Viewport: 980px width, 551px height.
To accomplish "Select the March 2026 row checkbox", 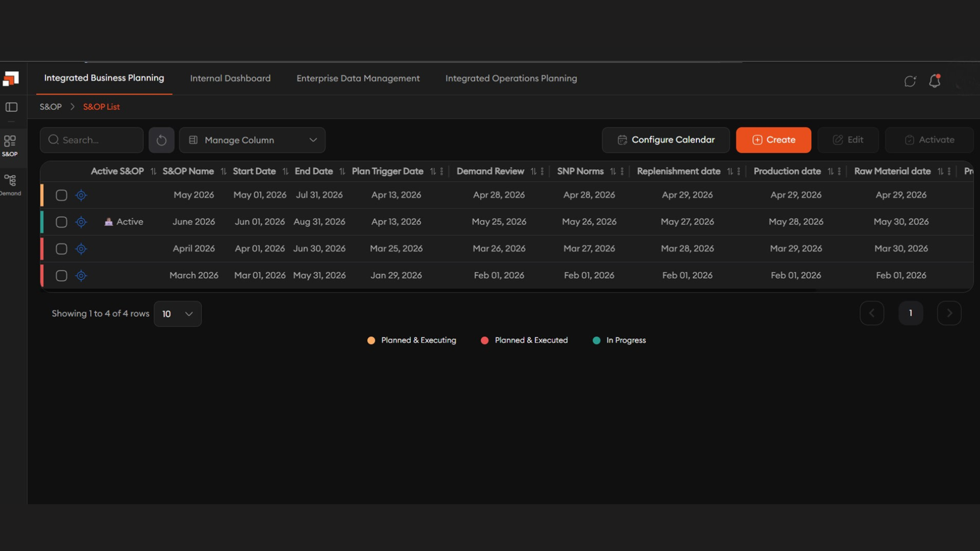I will click(61, 275).
